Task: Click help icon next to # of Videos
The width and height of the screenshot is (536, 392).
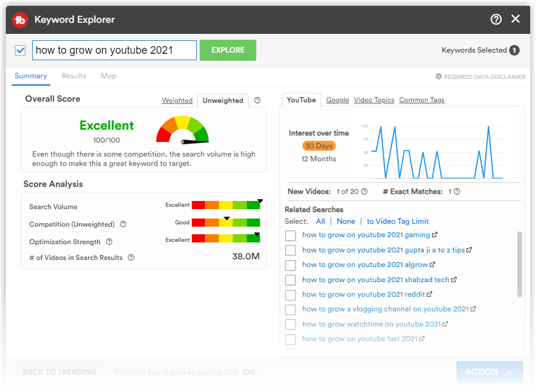Action: (131, 258)
